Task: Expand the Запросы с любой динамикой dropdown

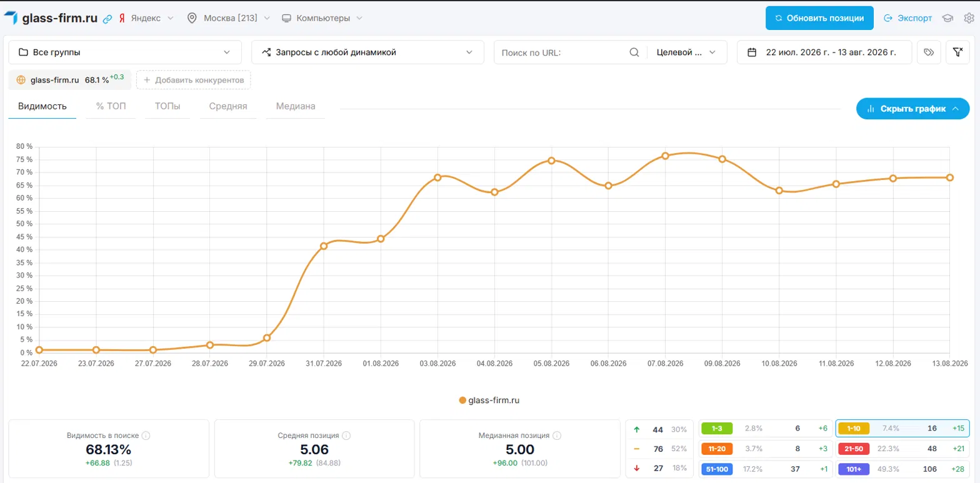Action: pos(367,52)
